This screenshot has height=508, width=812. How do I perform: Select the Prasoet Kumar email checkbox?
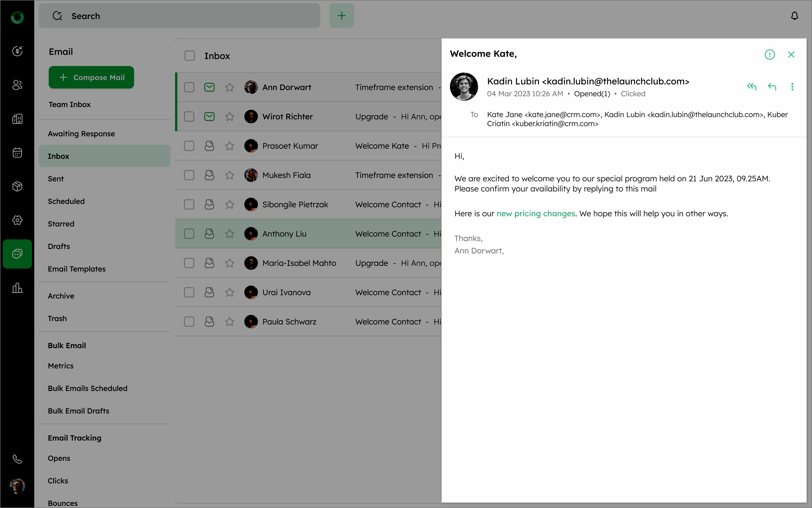click(x=189, y=146)
